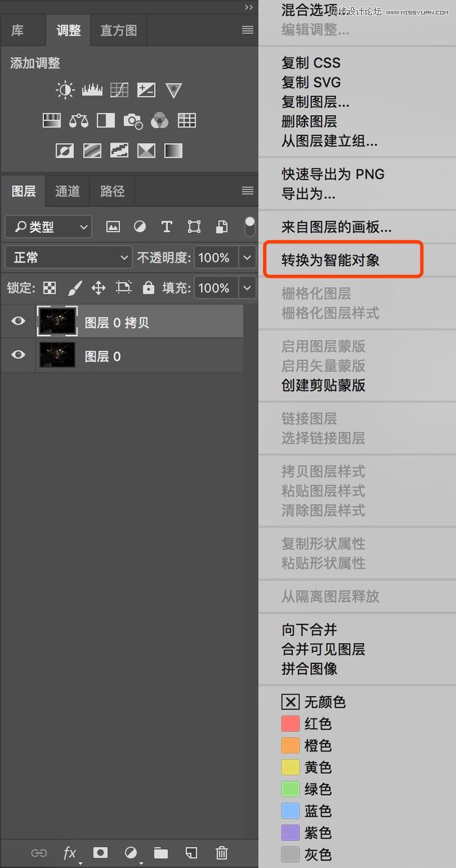Screen dimensions: 456x868
Task: Add a Vibrance adjustment
Action: pyautogui.click(x=173, y=90)
